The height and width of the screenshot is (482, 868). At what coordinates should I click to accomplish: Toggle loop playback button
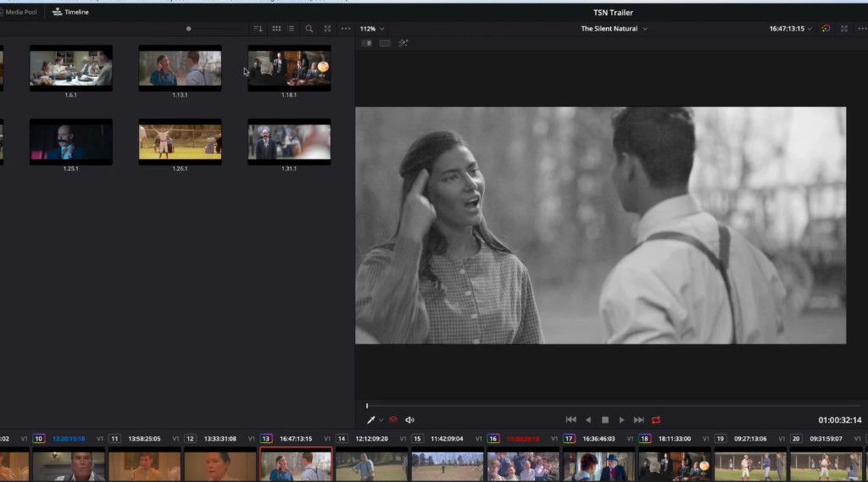[656, 420]
